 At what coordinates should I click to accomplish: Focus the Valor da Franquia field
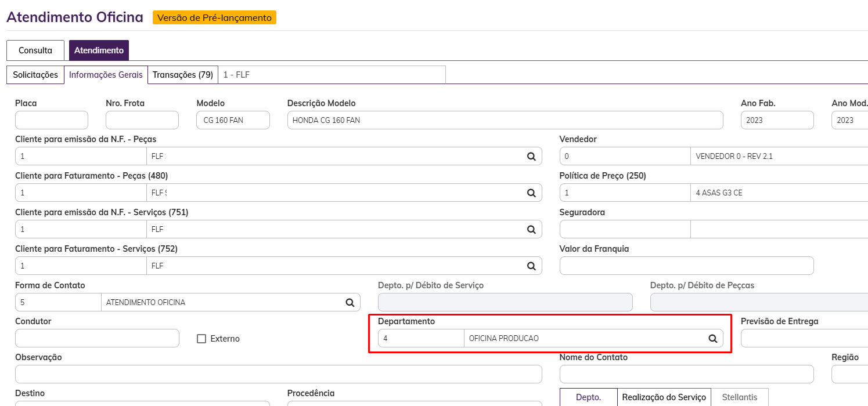coord(686,266)
